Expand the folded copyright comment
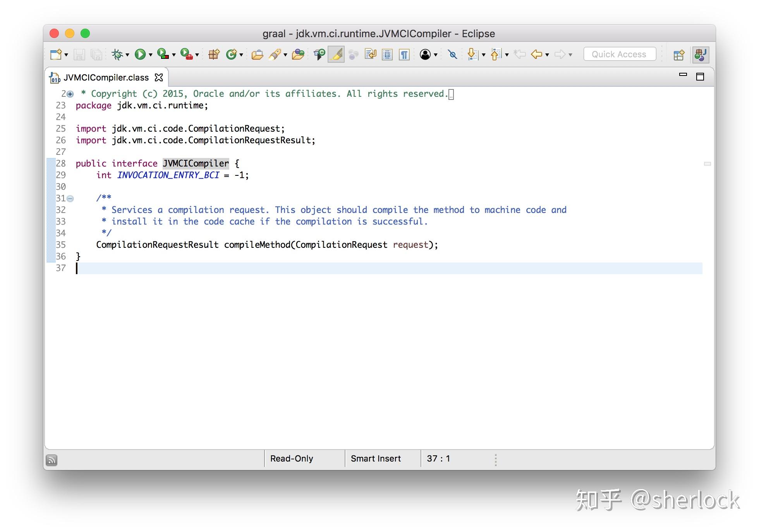This screenshot has width=759, height=532. pos(70,94)
